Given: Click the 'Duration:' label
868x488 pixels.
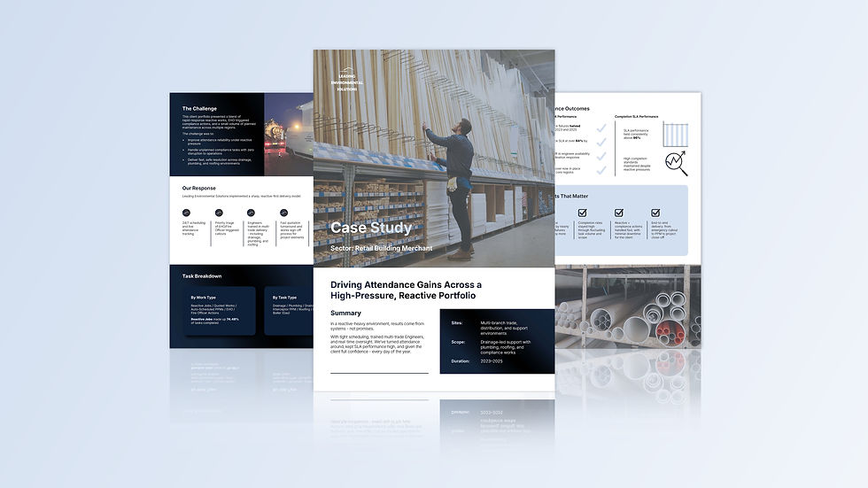Looking at the screenshot, I should click(461, 361).
